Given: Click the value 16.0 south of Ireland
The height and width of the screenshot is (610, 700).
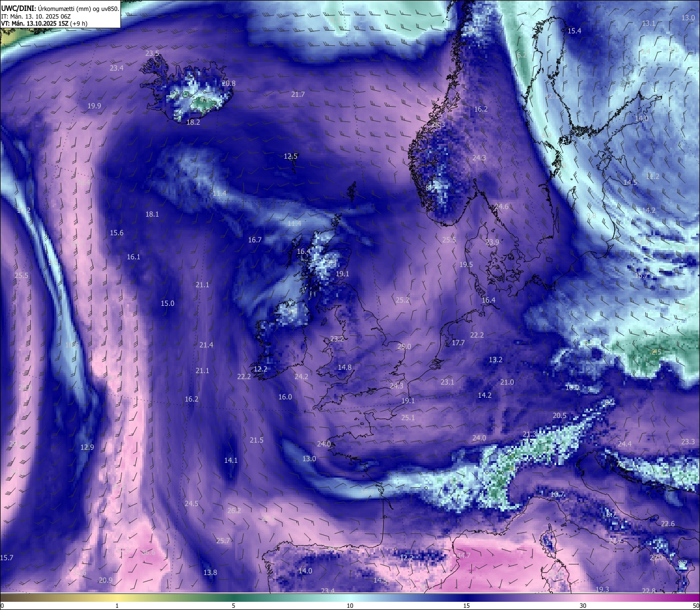Looking at the screenshot, I should click(285, 397).
